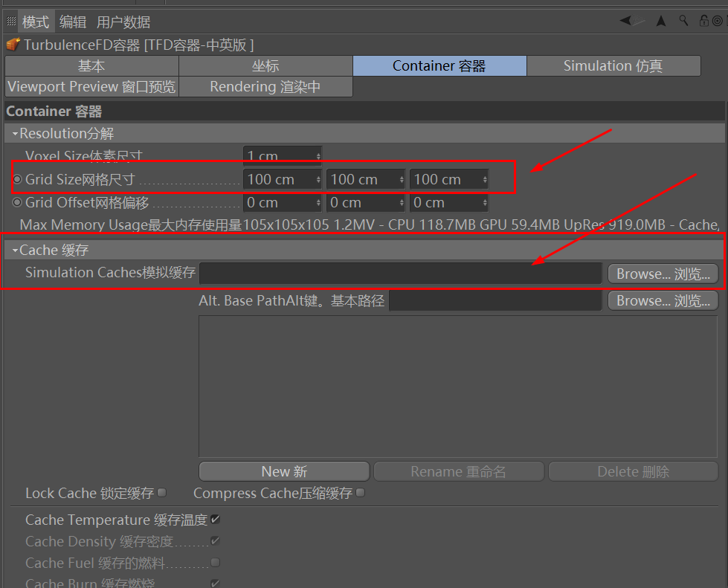Screen dimensions: 728x588
Task: Click the New 新 cache button
Action: point(284,471)
